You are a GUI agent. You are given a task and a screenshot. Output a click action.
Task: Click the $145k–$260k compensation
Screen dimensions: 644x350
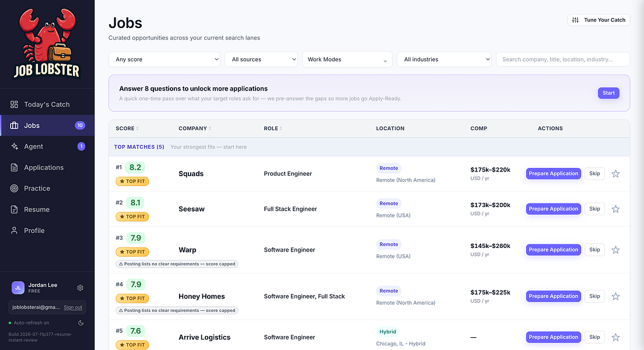tap(491, 246)
